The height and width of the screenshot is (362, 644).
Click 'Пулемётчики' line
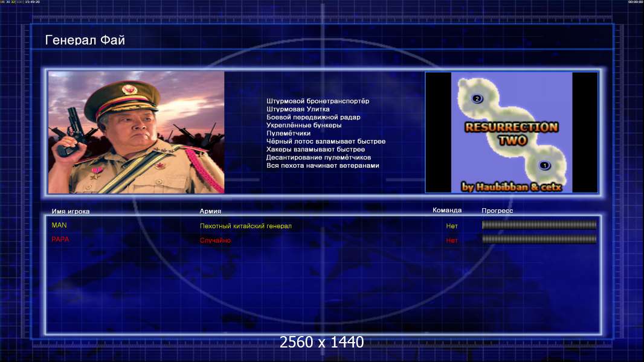click(288, 133)
